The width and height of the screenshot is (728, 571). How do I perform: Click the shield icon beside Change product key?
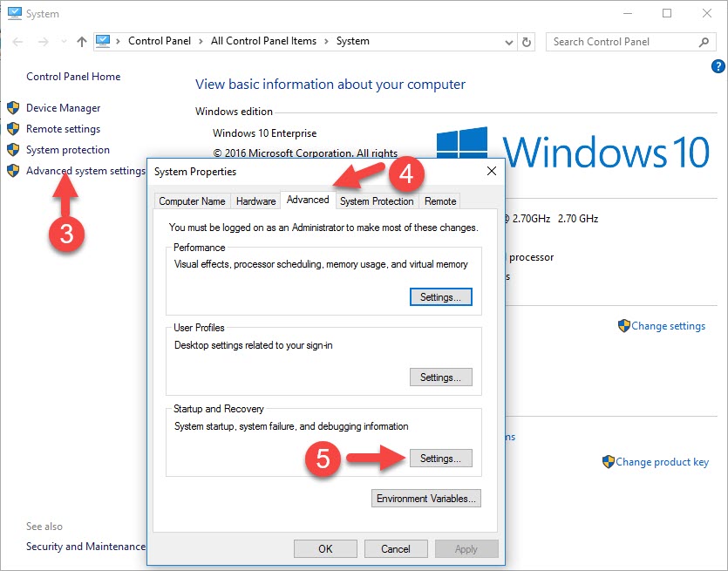click(609, 461)
